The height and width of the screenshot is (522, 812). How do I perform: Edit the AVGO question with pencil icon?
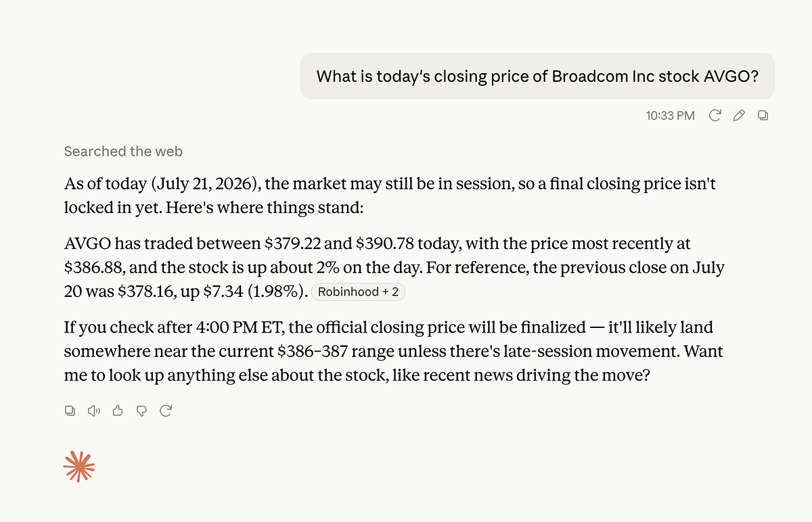(739, 116)
